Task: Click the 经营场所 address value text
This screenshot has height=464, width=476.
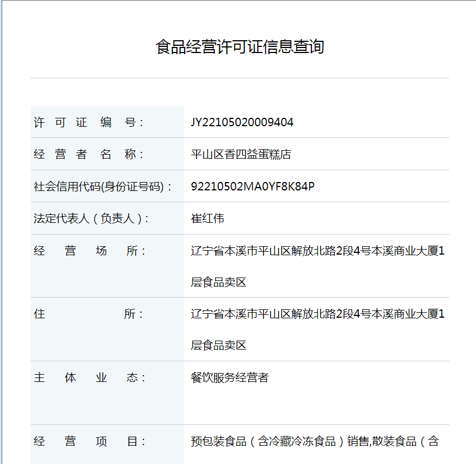Action: [x=318, y=266]
